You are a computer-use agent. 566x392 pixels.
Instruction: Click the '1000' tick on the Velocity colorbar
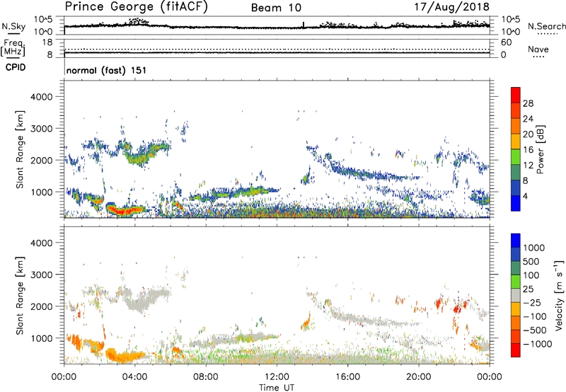pos(534,248)
